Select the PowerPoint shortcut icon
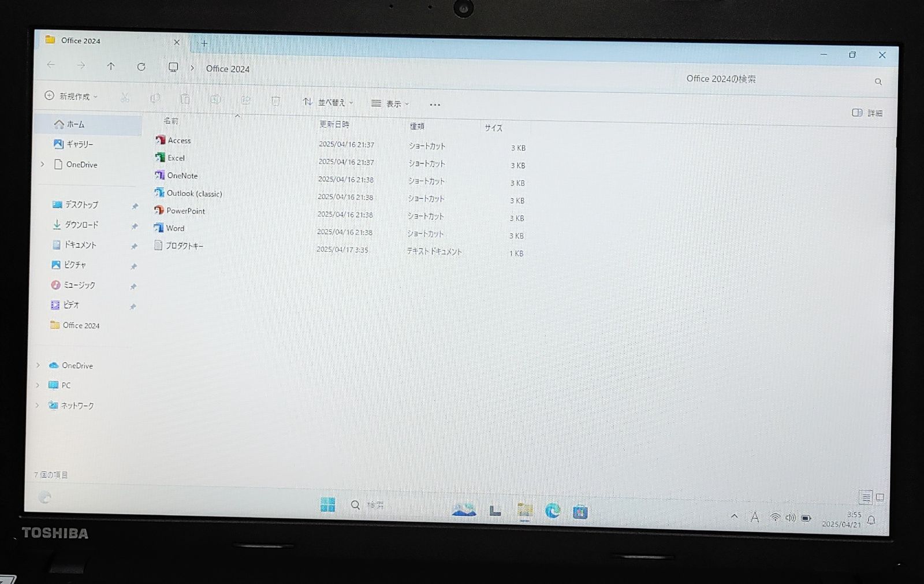924x584 pixels. coord(159,210)
